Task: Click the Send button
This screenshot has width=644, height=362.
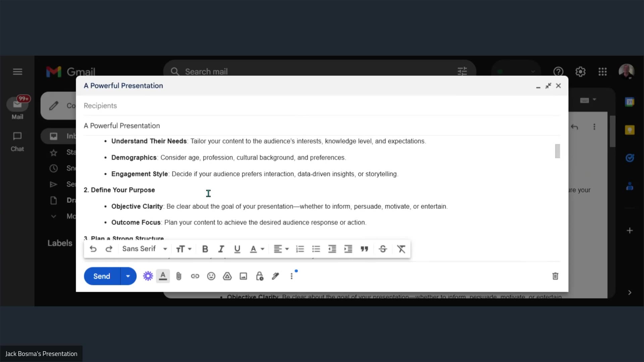Action: (x=102, y=276)
